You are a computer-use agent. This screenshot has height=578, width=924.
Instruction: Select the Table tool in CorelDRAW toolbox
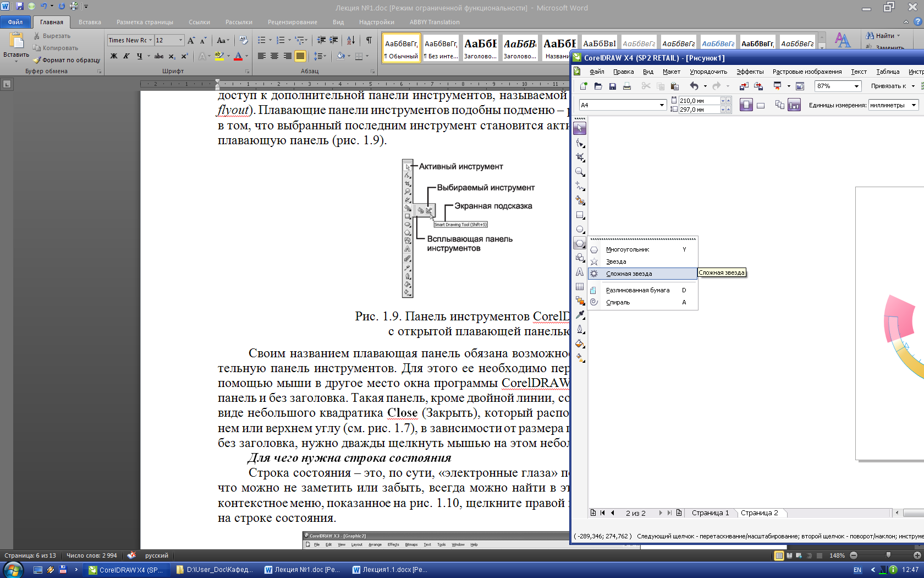(580, 286)
